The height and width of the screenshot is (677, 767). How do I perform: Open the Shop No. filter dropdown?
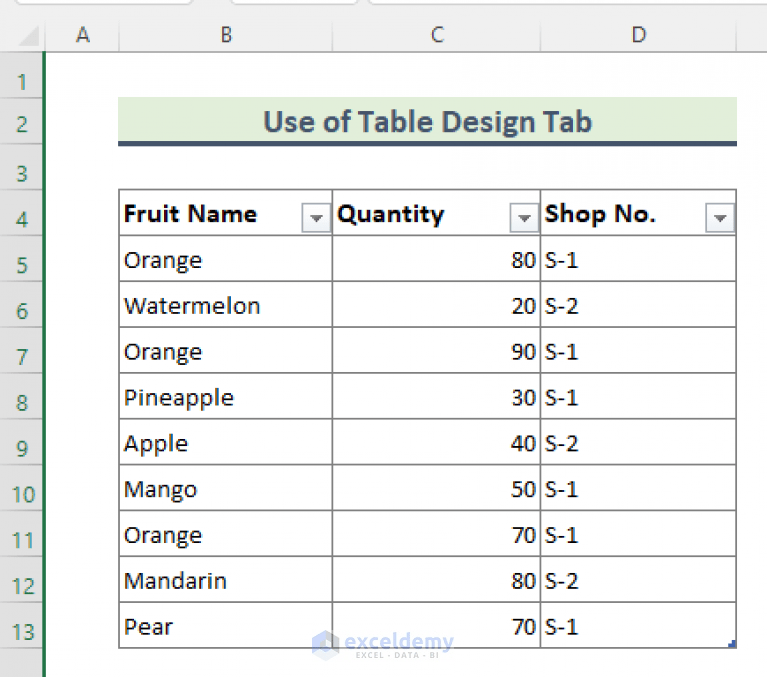(720, 218)
